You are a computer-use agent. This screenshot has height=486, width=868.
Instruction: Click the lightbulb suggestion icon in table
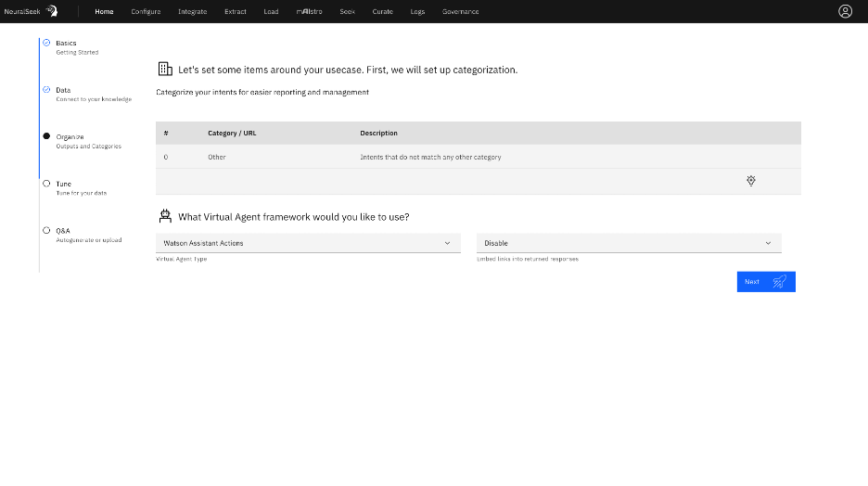pyautogui.click(x=750, y=181)
